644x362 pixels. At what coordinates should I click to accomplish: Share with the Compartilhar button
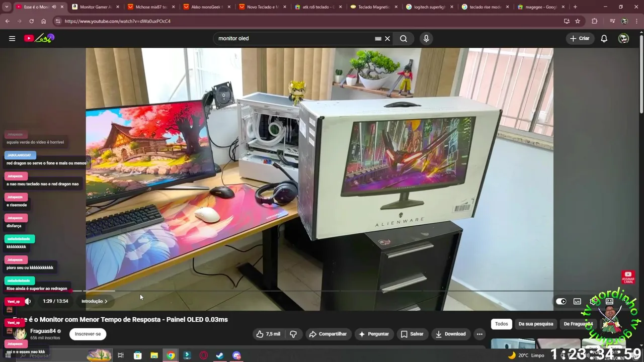click(328, 334)
